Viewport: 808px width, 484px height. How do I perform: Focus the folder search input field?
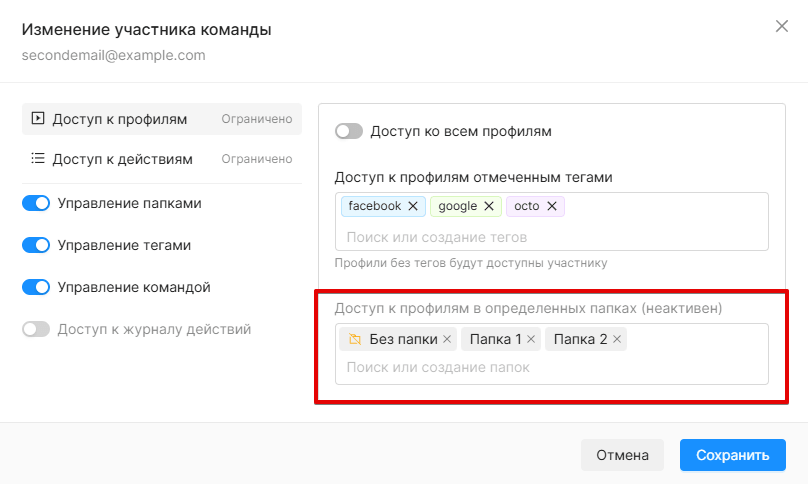click(551, 368)
